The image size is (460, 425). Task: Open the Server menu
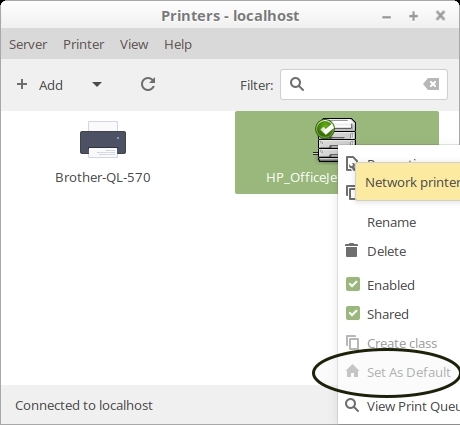tap(28, 44)
